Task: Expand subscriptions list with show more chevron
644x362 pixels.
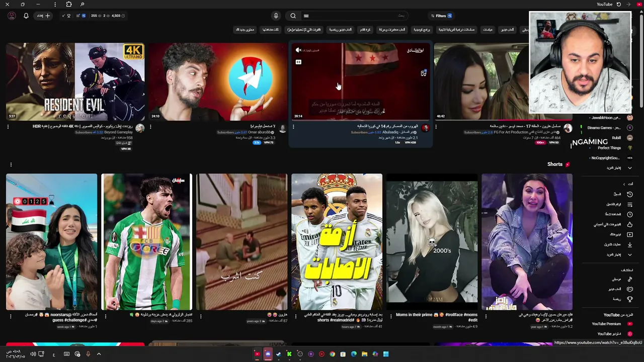Action: pos(629,168)
